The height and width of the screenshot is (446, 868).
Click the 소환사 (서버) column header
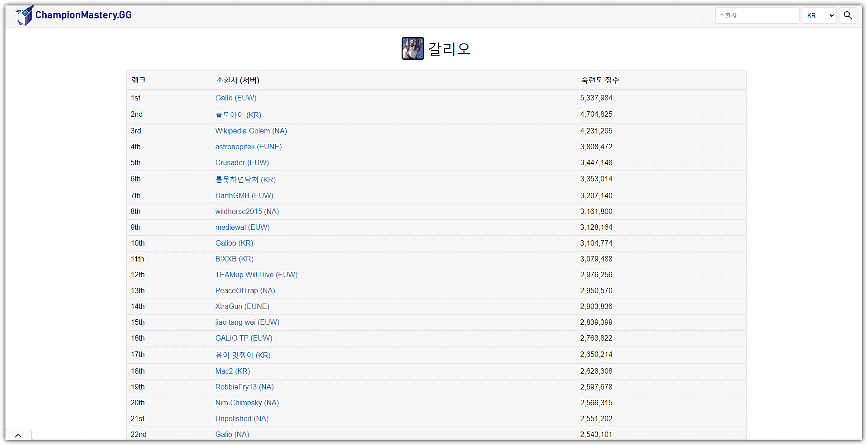238,80
